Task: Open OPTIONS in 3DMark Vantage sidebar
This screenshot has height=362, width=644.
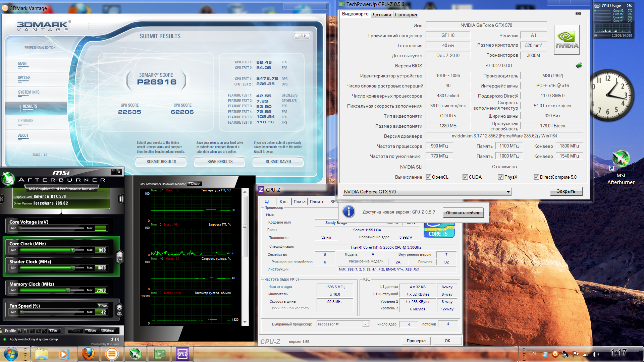Action: tap(24, 78)
